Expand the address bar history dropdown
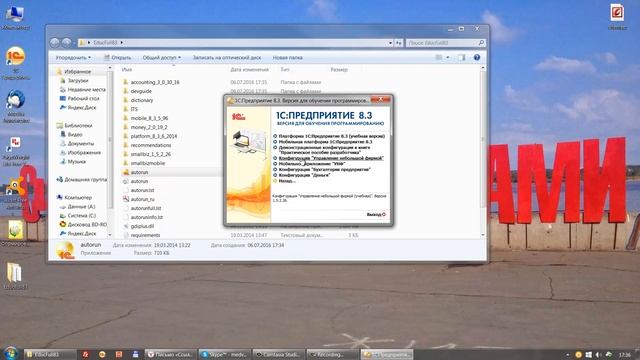Viewport: 640px width, 360px height. 390,43
